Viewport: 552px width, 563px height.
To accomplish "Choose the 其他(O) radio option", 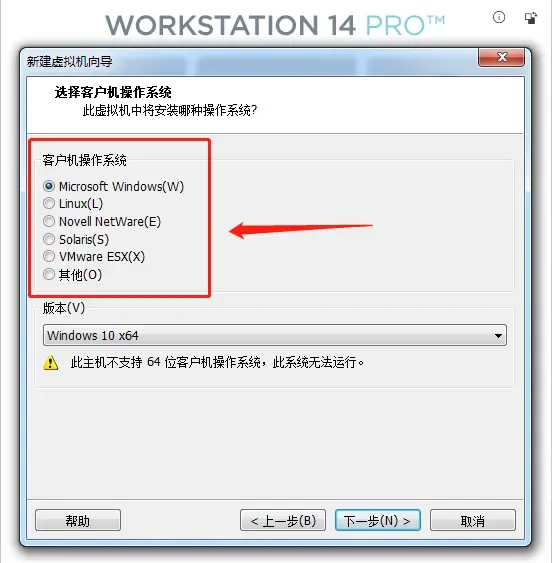I will 49,274.
